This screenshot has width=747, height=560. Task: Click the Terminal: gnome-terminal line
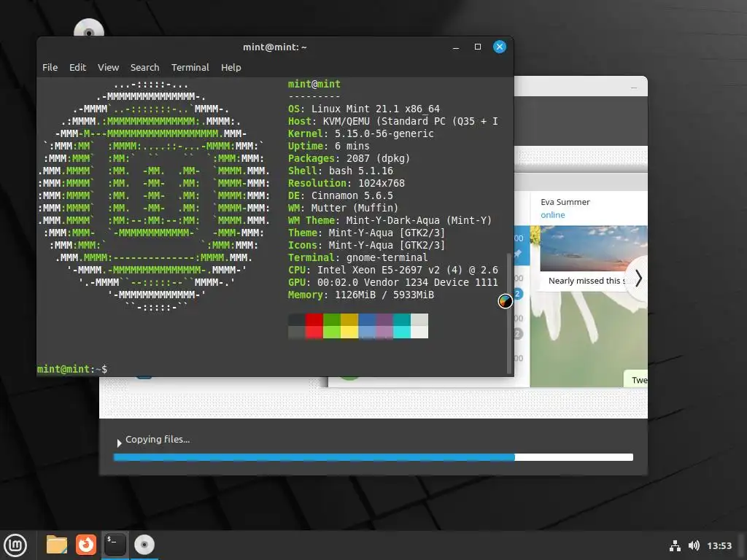[357, 257]
